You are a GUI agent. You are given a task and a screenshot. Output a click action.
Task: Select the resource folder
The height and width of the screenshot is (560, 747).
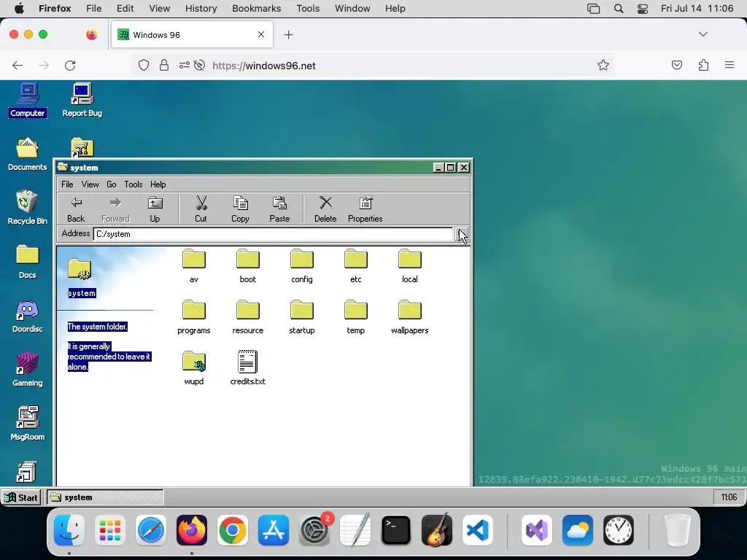(248, 317)
